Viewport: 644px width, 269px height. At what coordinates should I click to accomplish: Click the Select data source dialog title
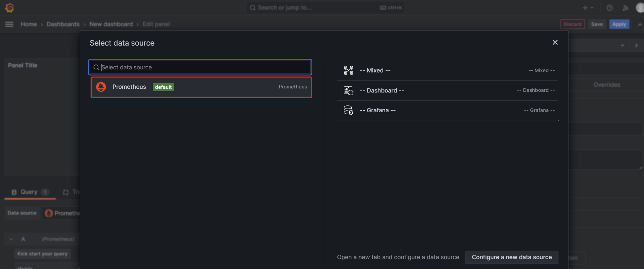(122, 43)
